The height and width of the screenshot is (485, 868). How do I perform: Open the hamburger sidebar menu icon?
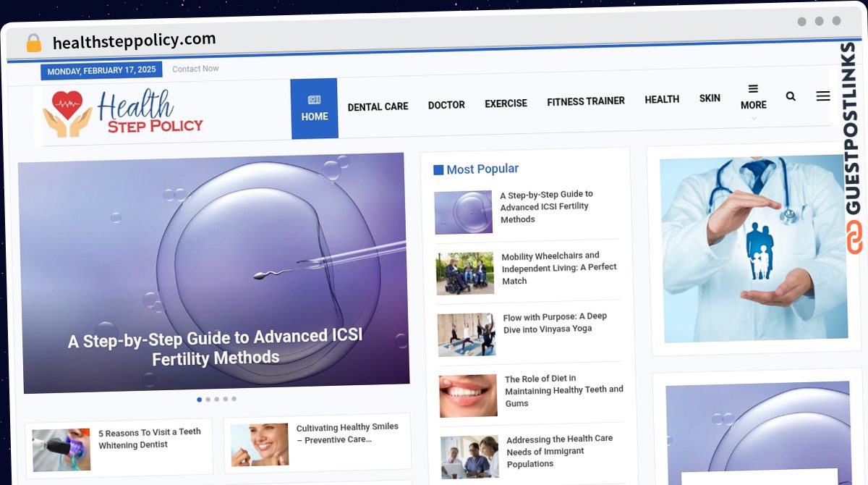822,96
